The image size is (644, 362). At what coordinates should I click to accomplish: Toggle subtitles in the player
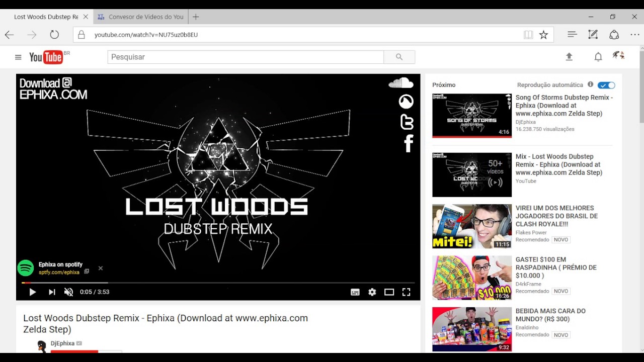click(355, 292)
